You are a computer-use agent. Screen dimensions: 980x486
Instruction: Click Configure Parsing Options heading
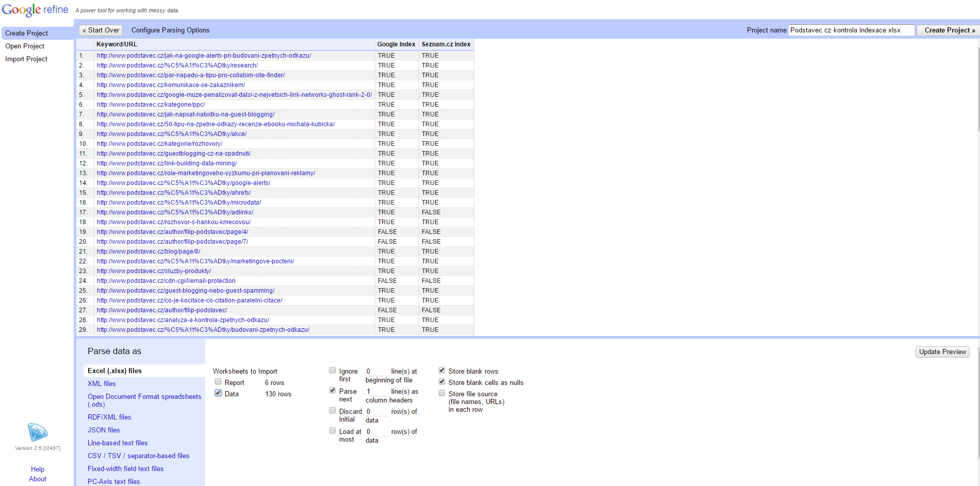[x=170, y=30]
